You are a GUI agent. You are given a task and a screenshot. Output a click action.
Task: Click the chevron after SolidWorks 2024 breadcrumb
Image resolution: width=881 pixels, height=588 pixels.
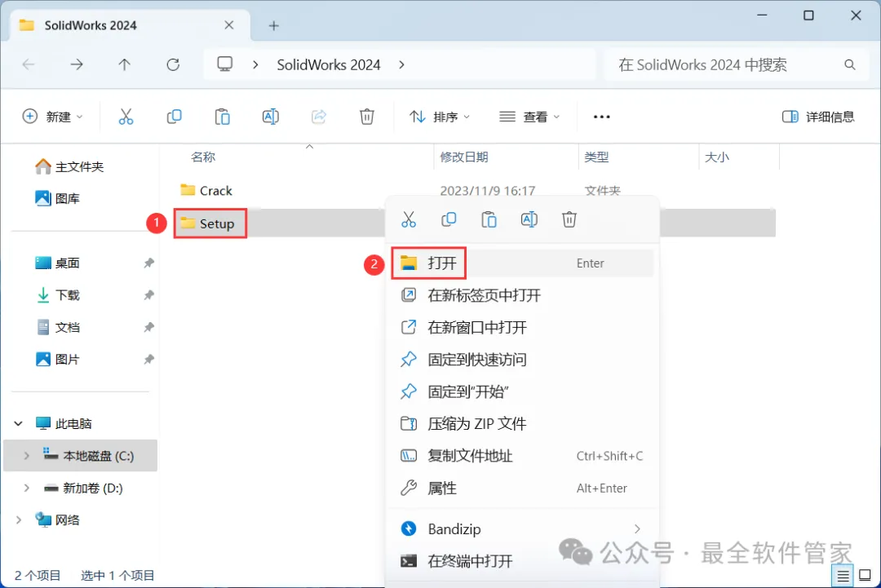(401, 64)
